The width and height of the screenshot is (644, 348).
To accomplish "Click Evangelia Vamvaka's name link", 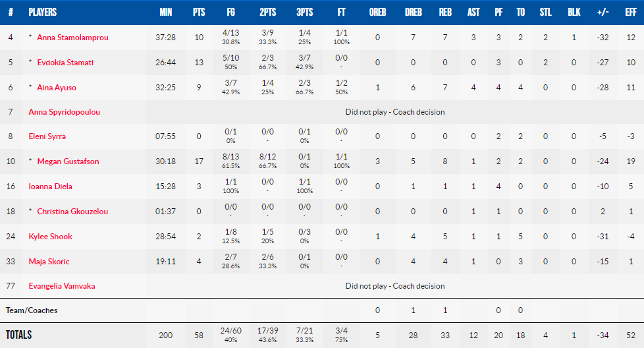I will click(62, 286).
